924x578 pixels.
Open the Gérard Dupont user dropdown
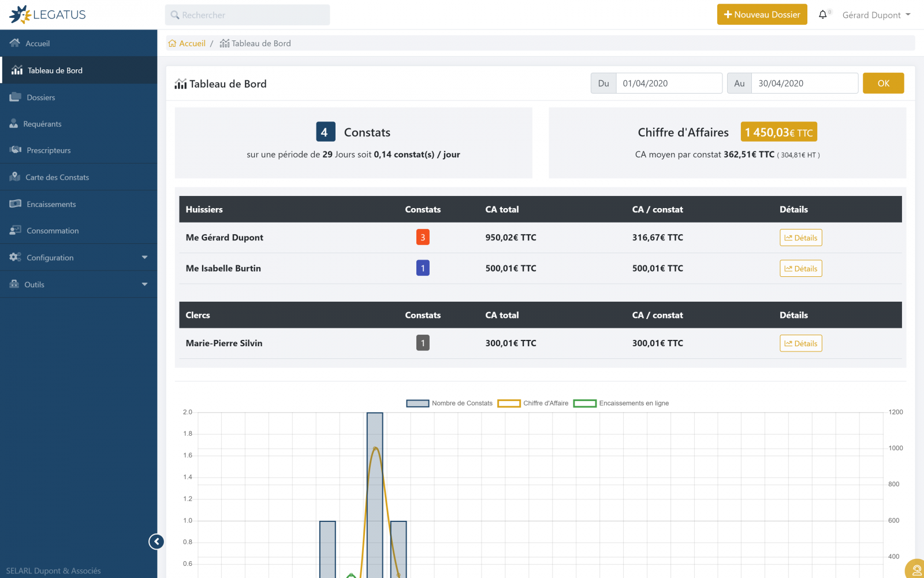876,15
